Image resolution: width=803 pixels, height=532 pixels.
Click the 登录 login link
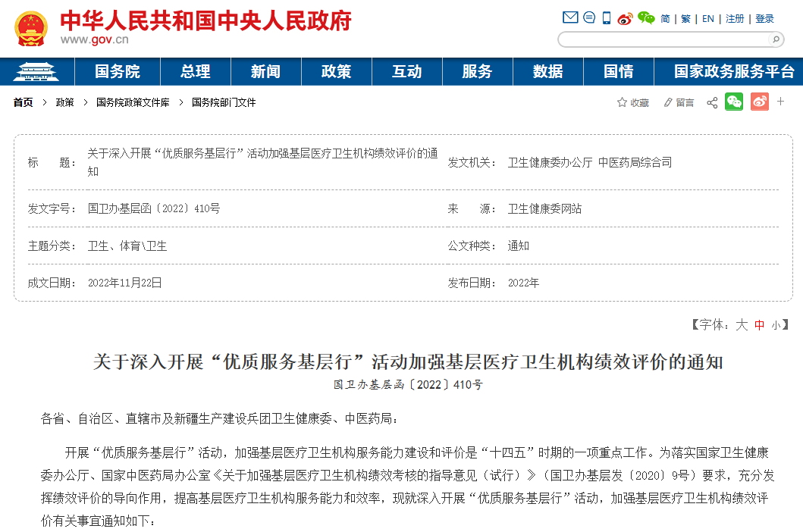tap(764, 19)
